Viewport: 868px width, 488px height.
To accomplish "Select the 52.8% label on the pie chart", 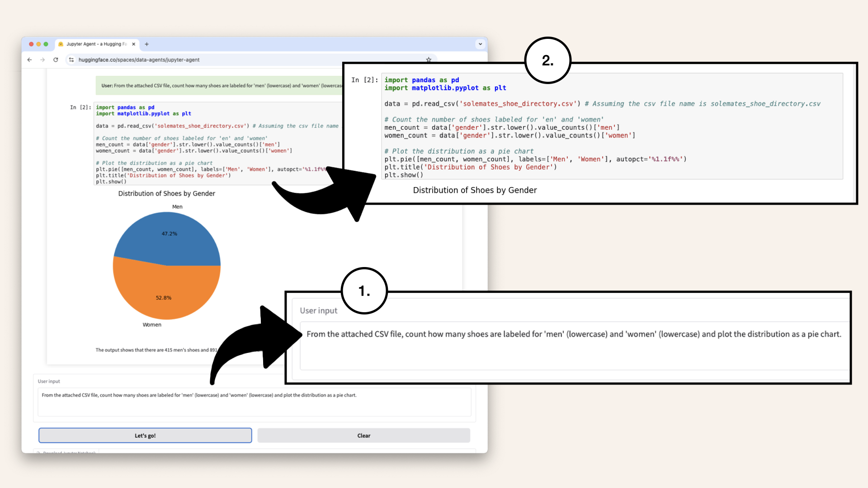I will 164,298.
